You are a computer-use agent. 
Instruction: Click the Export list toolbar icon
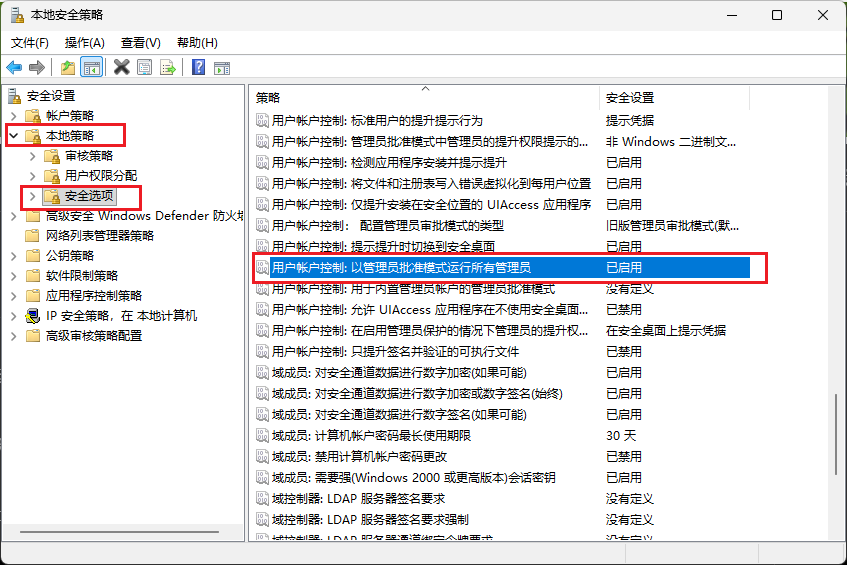[168, 67]
